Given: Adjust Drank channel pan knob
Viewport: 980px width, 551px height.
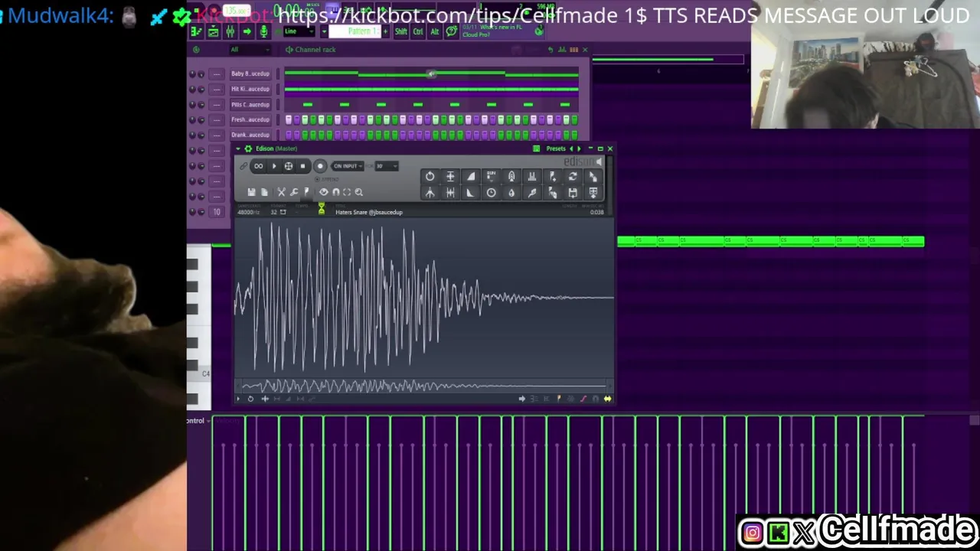Looking at the screenshot, I should click(x=192, y=135).
